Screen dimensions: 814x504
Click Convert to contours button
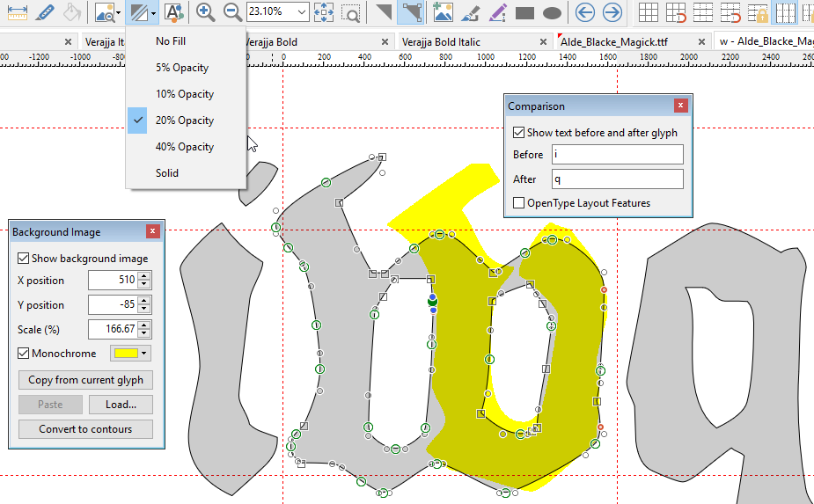[x=85, y=429]
